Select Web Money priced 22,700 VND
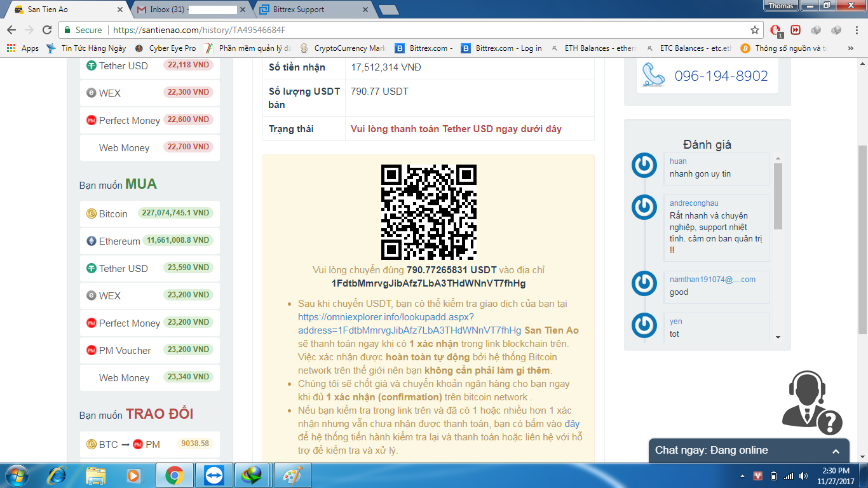 [150, 147]
